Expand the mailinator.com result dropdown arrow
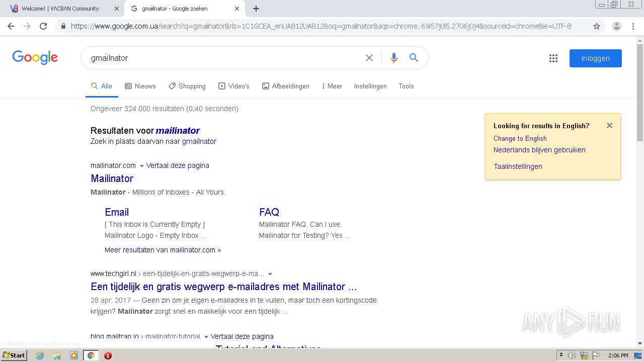Viewport: 644px width, 362px height. pos(141,166)
